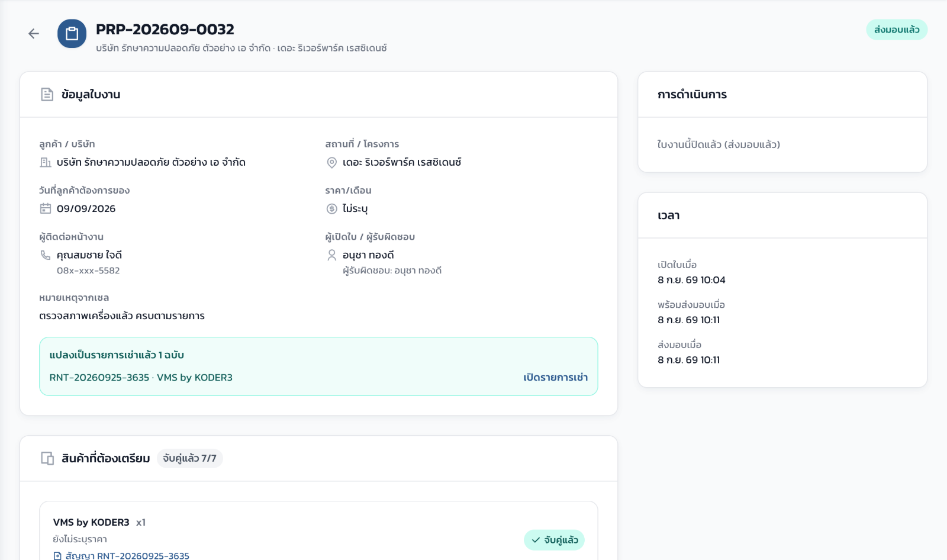Open contract link สัญญา RNT-20260925-3635

pos(127,556)
